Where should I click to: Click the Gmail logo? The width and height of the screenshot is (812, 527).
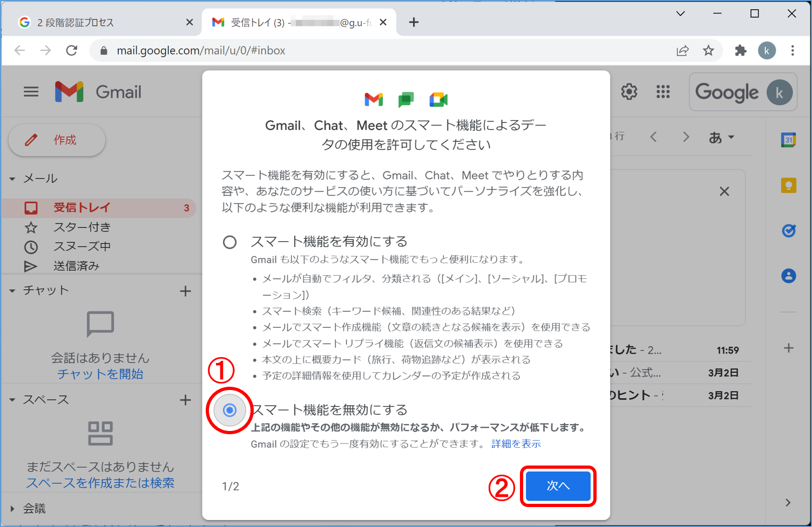pos(98,92)
